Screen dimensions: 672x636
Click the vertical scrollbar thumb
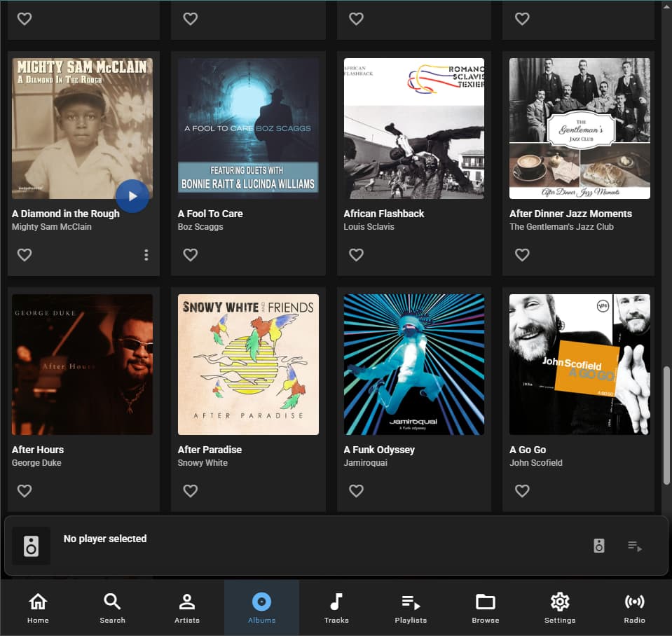[666, 425]
